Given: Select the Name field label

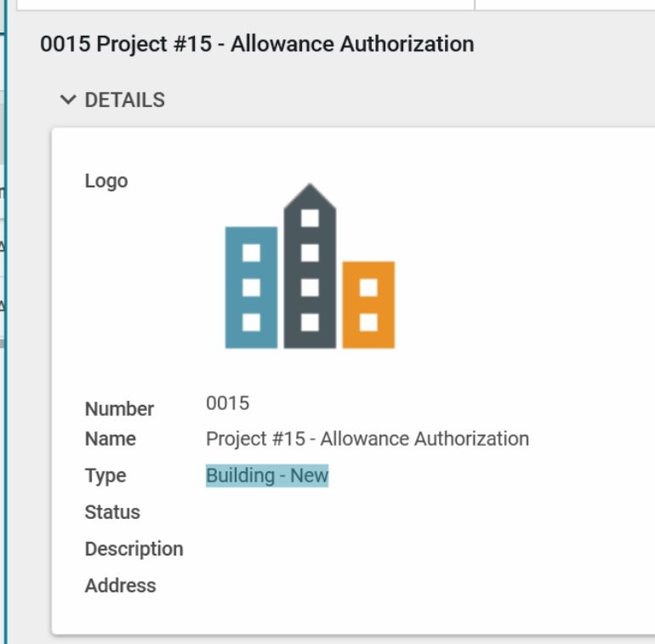Looking at the screenshot, I should click(111, 440).
